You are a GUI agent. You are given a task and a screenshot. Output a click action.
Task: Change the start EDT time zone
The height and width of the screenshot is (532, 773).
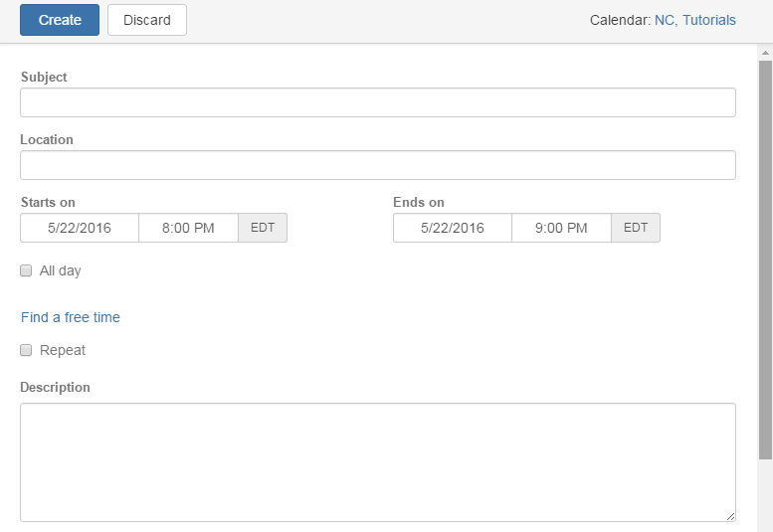(263, 228)
